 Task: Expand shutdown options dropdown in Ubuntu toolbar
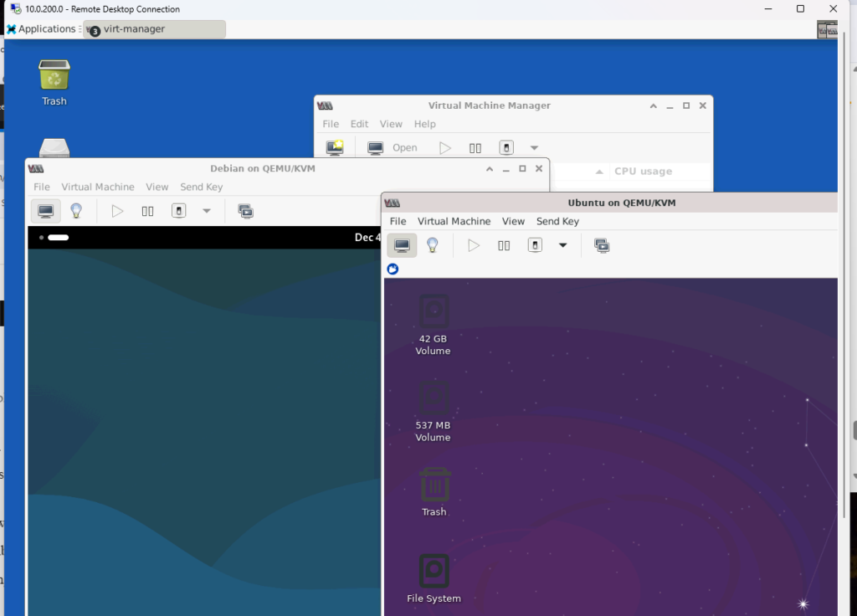[562, 245]
